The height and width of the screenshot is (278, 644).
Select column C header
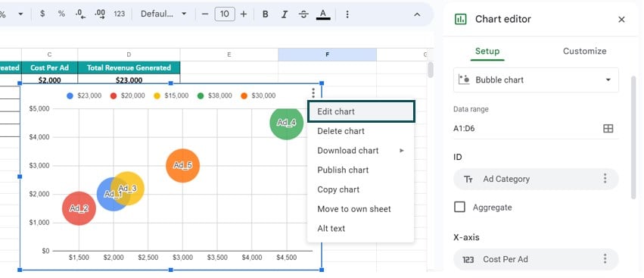pyautogui.click(x=50, y=55)
